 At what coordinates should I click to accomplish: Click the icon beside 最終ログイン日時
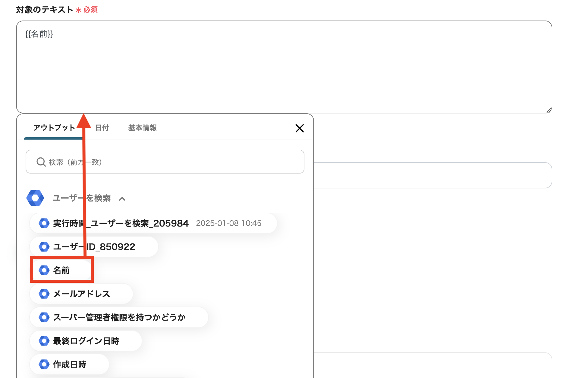click(44, 341)
